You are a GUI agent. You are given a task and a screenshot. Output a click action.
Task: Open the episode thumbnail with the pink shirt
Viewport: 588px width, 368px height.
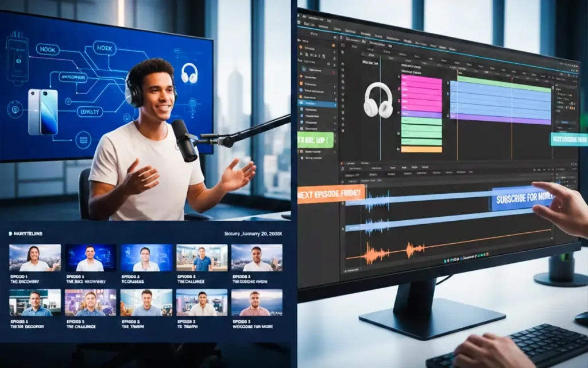(257, 302)
